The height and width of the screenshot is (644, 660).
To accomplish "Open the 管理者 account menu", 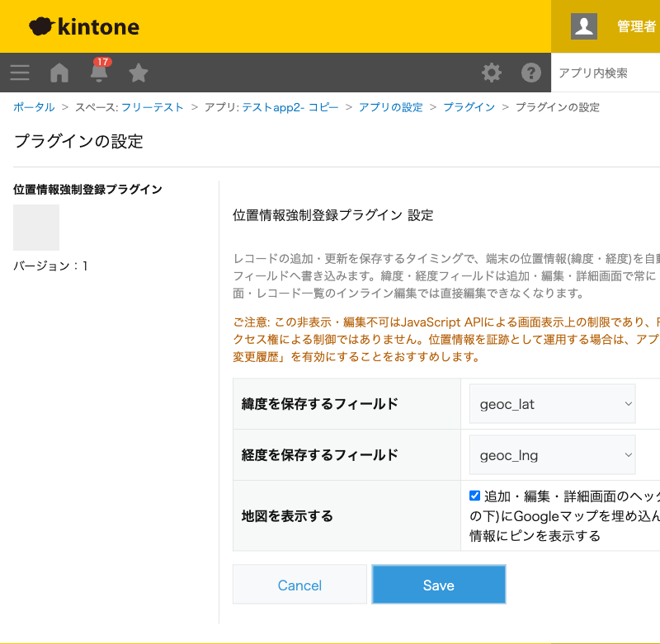I will pyautogui.click(x=636, y=26).
